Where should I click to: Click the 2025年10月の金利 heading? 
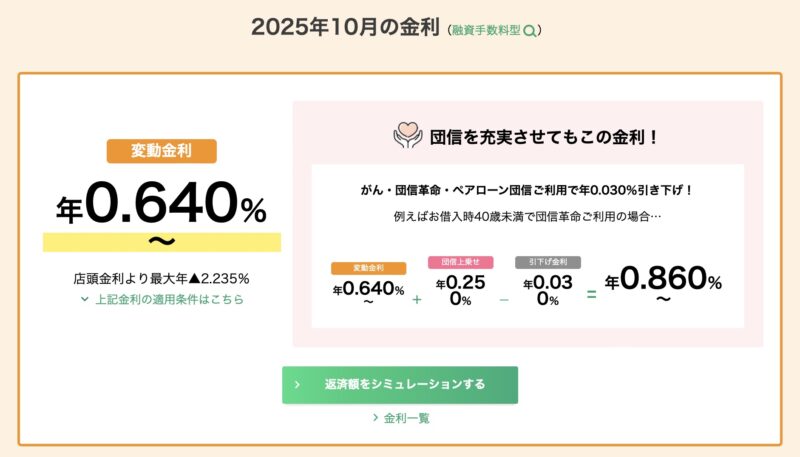(x=345, y=27)
